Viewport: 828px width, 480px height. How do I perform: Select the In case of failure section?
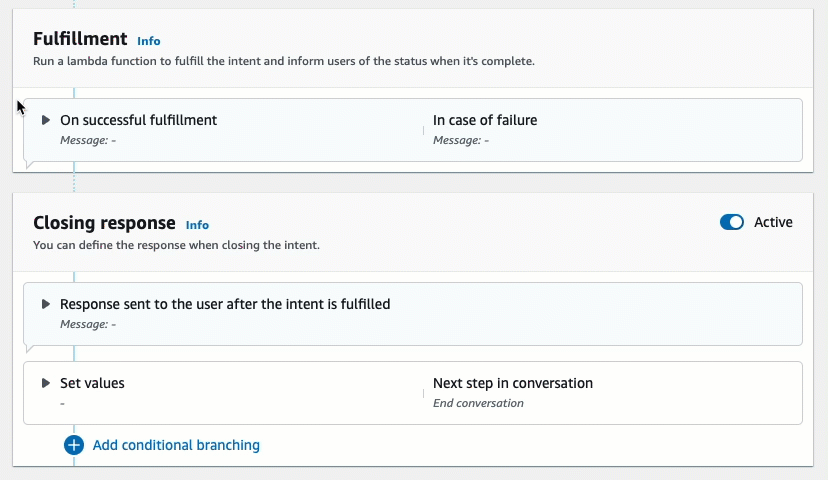(x=485, y=120)
